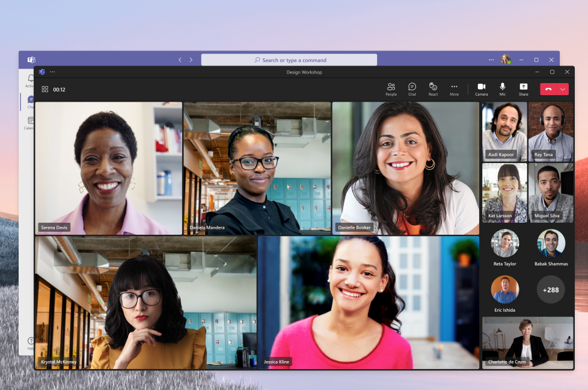Go back with the left arrow in Teams
Viewport: 588px width, 390px height.
point(180,60)
